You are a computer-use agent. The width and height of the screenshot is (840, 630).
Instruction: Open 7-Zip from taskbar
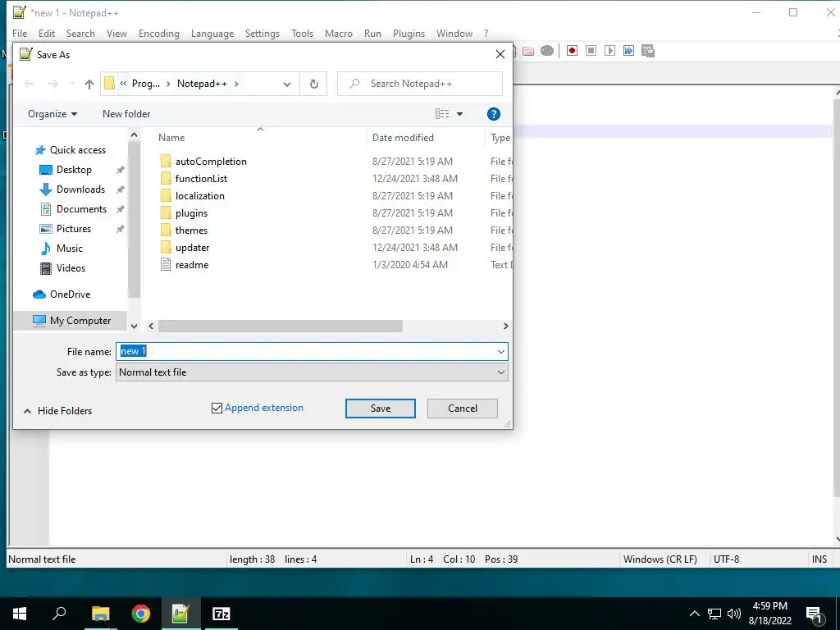221,614
